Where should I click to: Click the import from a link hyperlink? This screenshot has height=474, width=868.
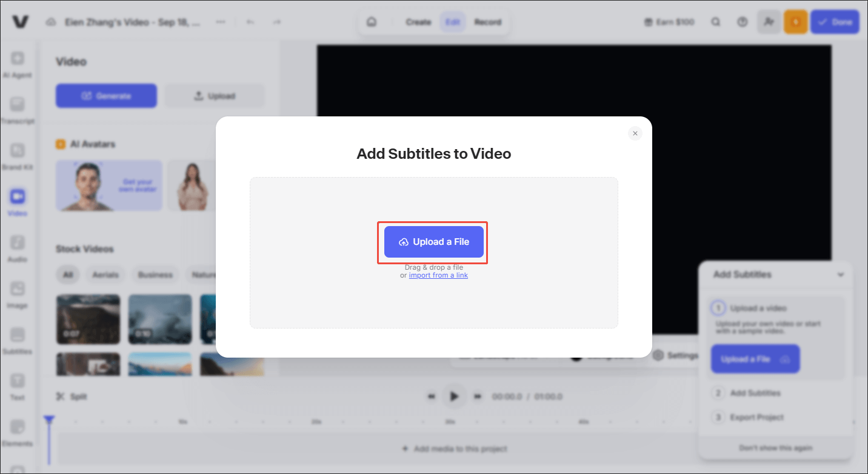(x=438, y=275)
